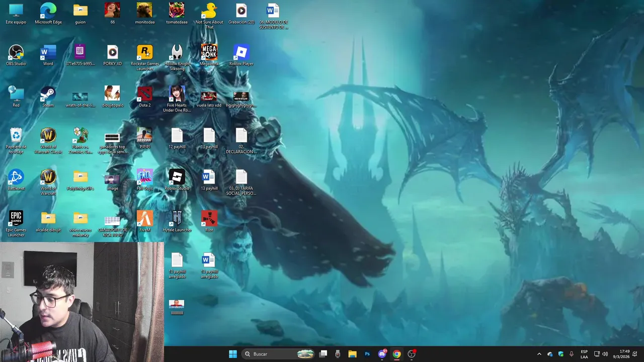Select the PolyBridgeGIFs folder
The image size is (644, 362).
[80, 180]
